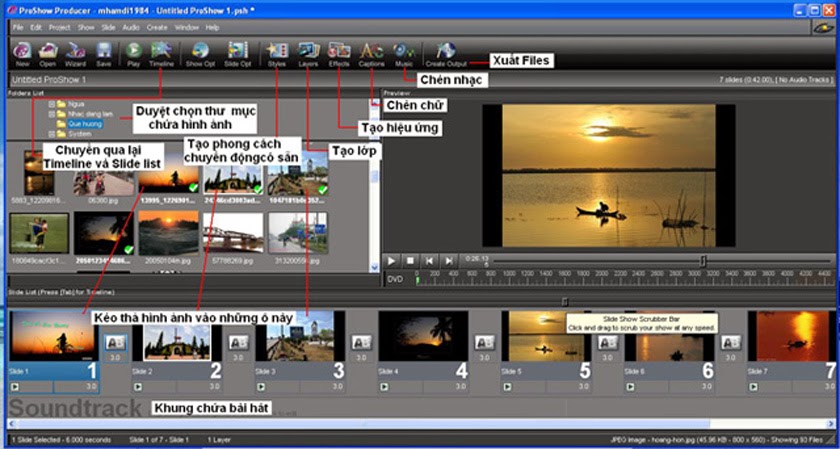
Task: Create a new show with New icon
Action: tap(22, 54)
